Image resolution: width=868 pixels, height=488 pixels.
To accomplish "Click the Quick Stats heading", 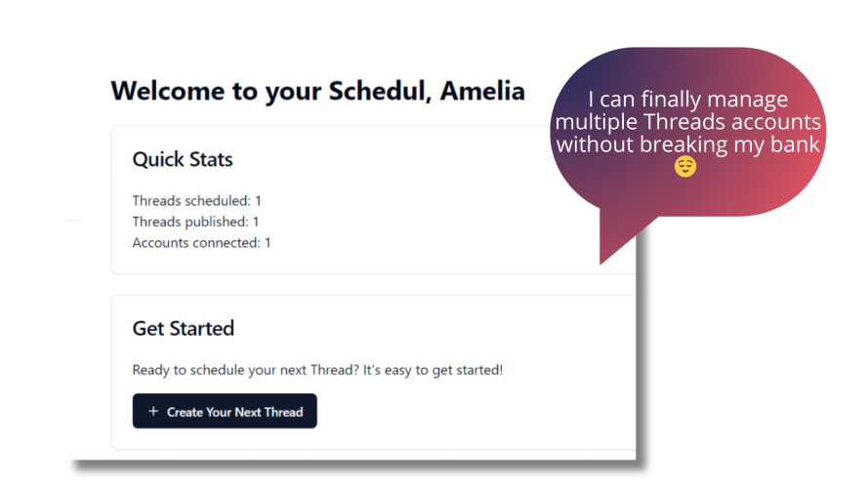I will coord(183,159).
